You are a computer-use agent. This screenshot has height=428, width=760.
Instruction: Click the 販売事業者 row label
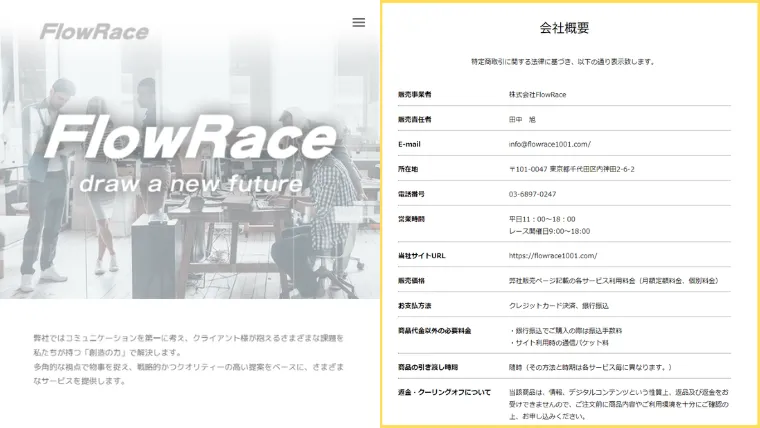click(x=414, y=95)
